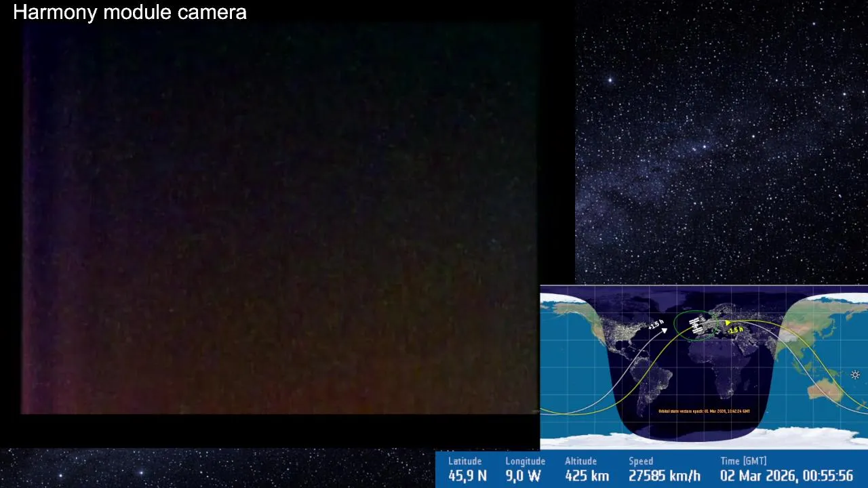Click the sun position icon on the map
The image size is (868, 488).
tap(855, 375)
